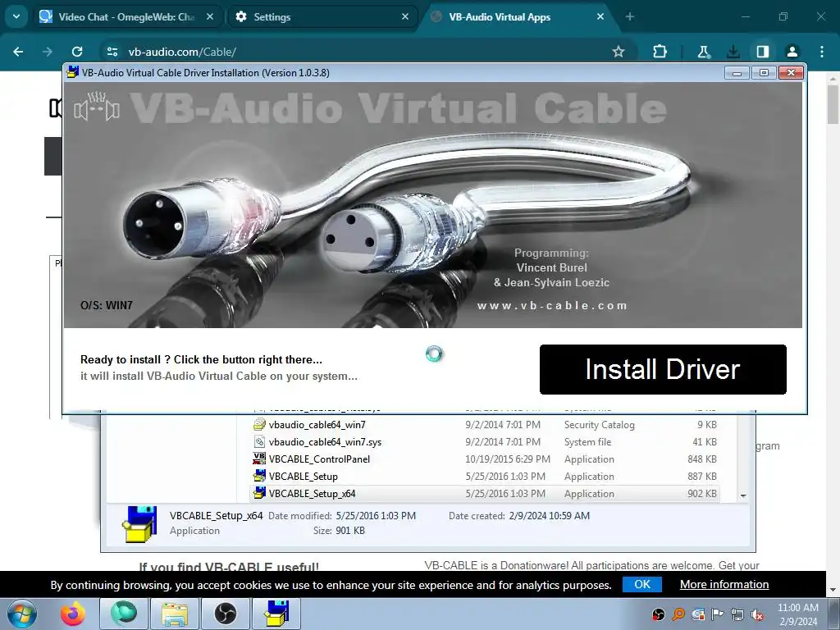Close the Settings tab
The image size is (840, 630).
(405, 16)
